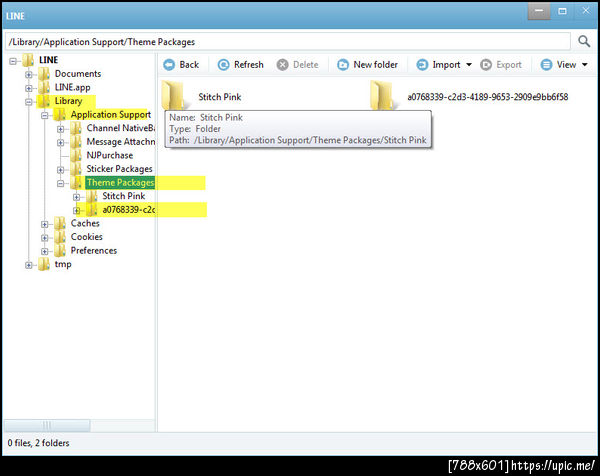Image resolution: width=600 pixels, height=476 pixels.
Task: Expand the Stitch Pink tree node
Action: tap(77, 197)
